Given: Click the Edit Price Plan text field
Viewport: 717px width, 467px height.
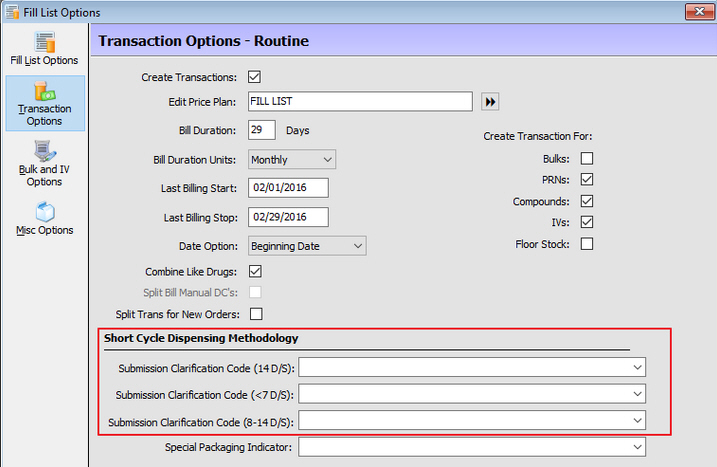Looking at the screenshot, I should (x=359, y=102).
